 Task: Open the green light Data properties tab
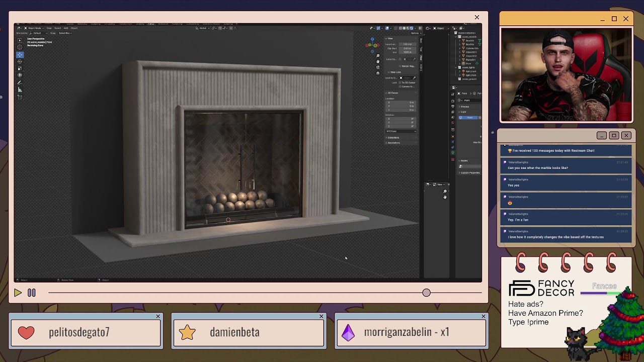[x=453, y=153]
